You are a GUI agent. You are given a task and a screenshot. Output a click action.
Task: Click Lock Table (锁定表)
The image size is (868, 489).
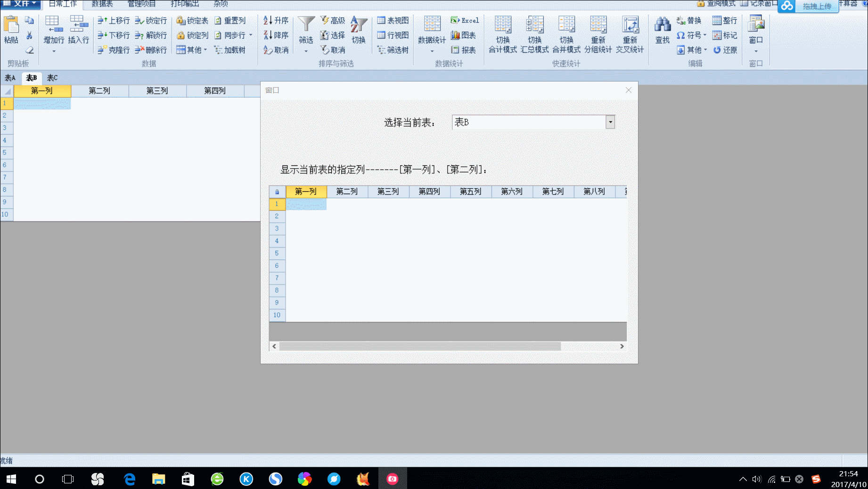[192, 20]
